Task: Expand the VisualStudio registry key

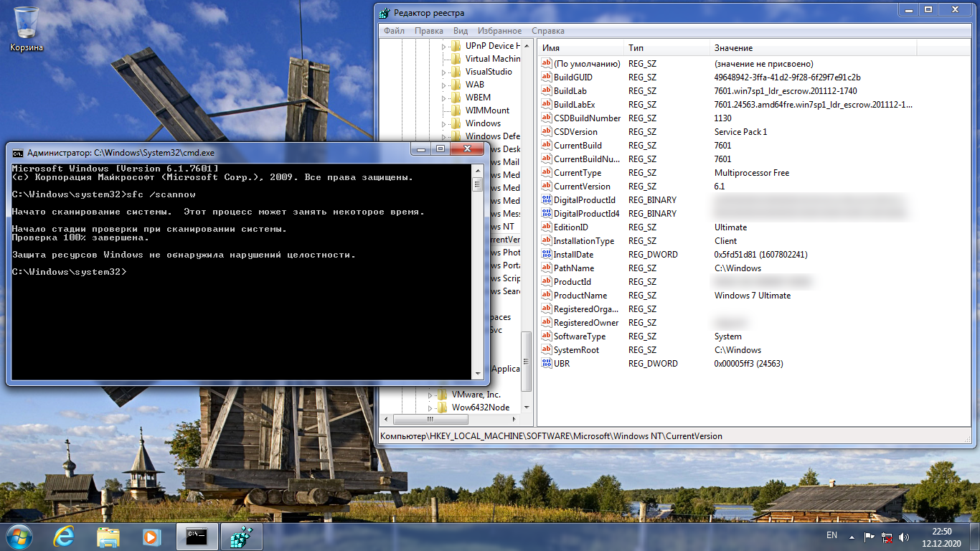Action: (x=446, y=72)
